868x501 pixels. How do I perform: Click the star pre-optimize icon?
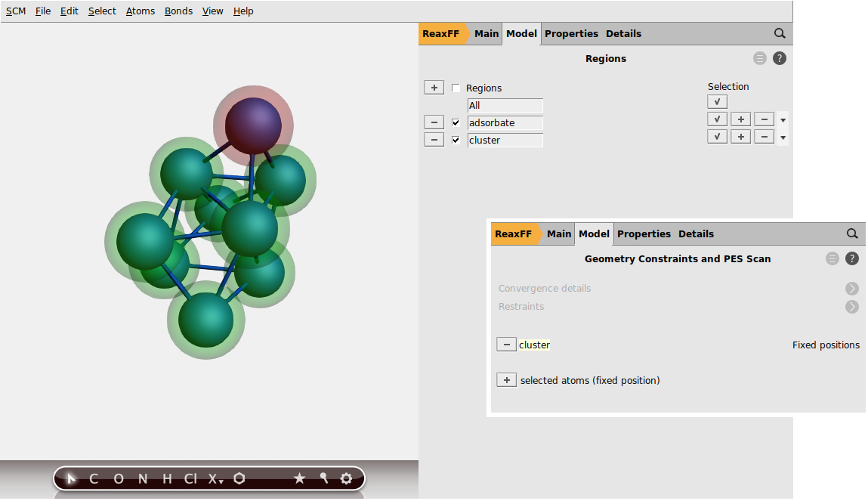coord(299,478)
